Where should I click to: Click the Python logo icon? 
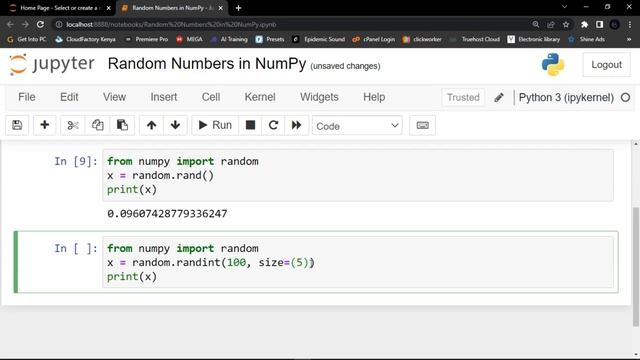(553, 64)
